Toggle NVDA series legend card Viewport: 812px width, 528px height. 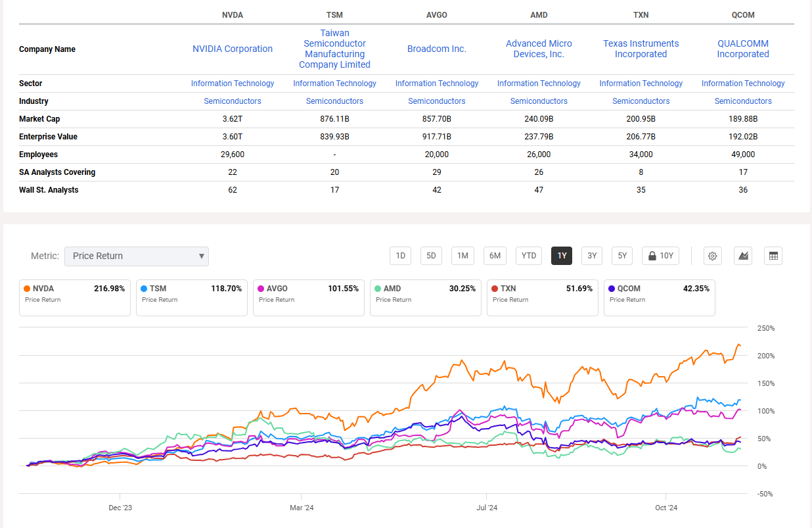tap(75, 297)
